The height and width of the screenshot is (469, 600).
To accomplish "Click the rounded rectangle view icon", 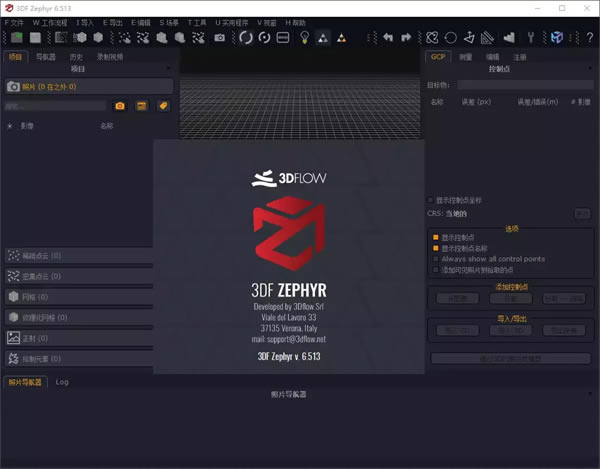I will [x=283, y=37].
